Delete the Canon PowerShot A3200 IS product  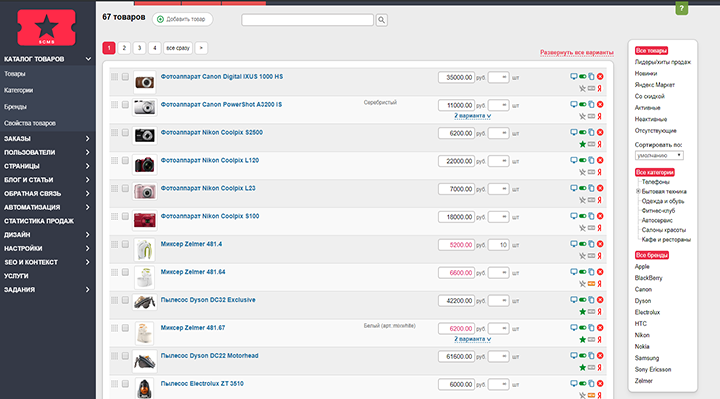(x=600, y=105)
